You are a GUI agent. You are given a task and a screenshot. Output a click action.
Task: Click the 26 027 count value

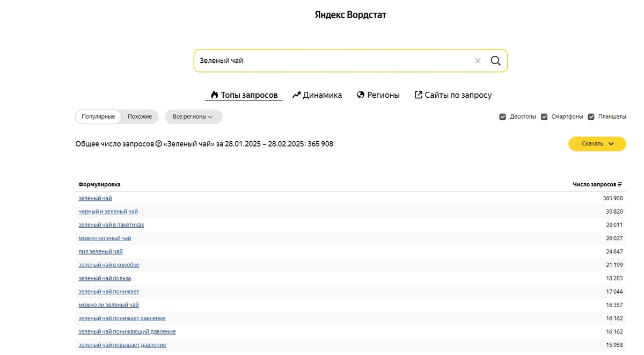pos(614,238)
